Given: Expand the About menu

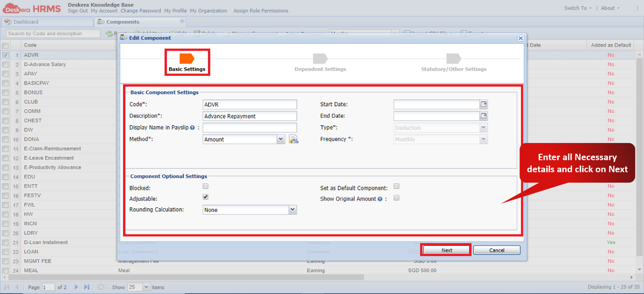Looking at the screenshot, I should [x=610, y=8].
